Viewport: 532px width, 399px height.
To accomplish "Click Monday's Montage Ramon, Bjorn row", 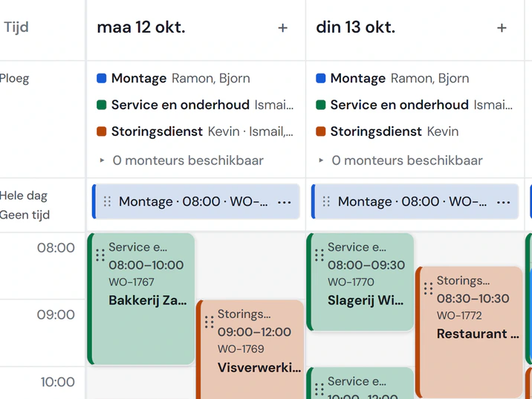I will 173,78.
